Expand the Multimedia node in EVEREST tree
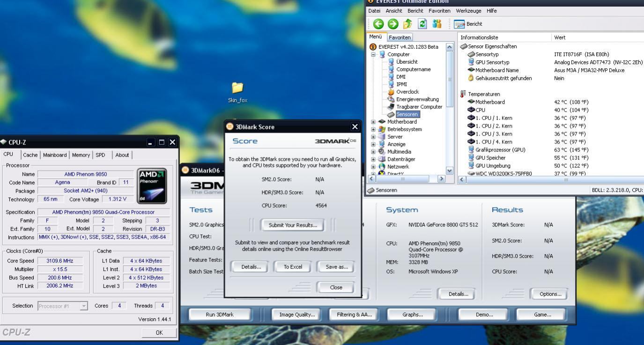The height and width of the screenshot is (345, 644). point(373,152)
